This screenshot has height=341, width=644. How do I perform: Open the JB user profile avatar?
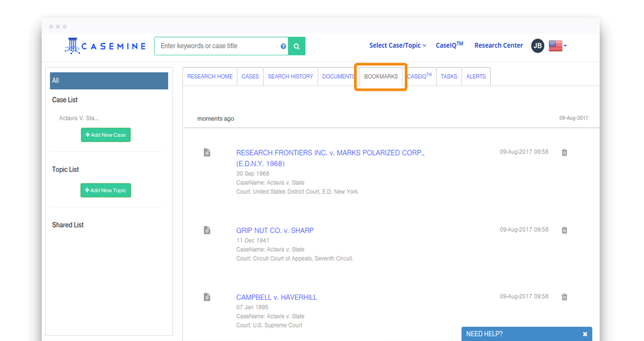point(538,46)
